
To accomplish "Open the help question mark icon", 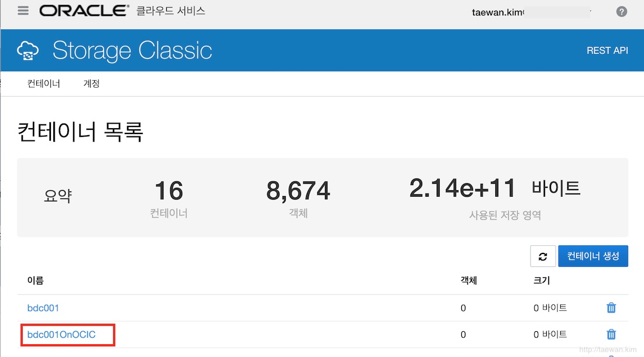I will click(x=621, y=12).
